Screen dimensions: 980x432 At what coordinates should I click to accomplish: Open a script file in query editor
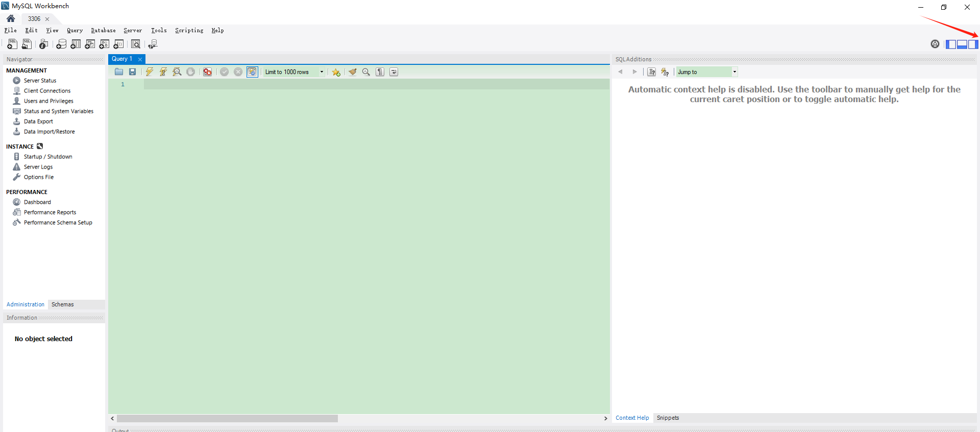[x=119, y=72]
